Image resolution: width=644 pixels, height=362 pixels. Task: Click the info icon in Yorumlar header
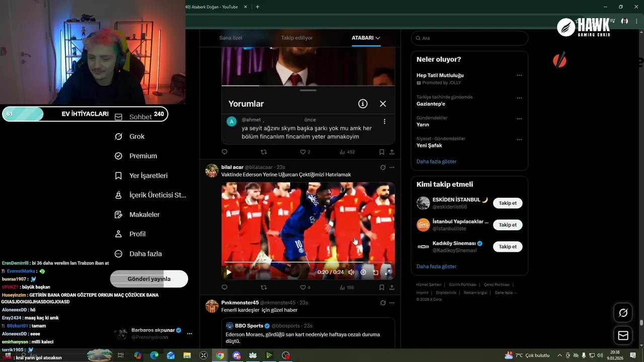(x=363, y=104)
